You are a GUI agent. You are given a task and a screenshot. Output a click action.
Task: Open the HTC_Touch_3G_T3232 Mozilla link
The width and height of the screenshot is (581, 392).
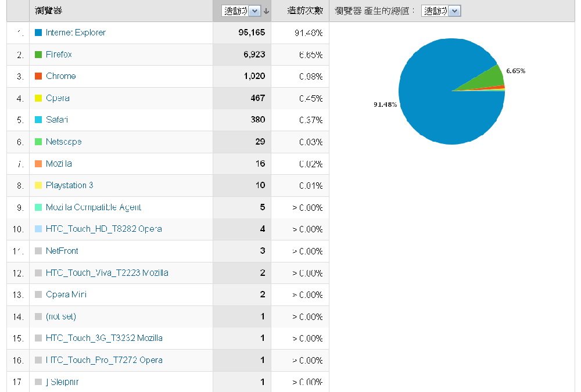coord(104,338)
